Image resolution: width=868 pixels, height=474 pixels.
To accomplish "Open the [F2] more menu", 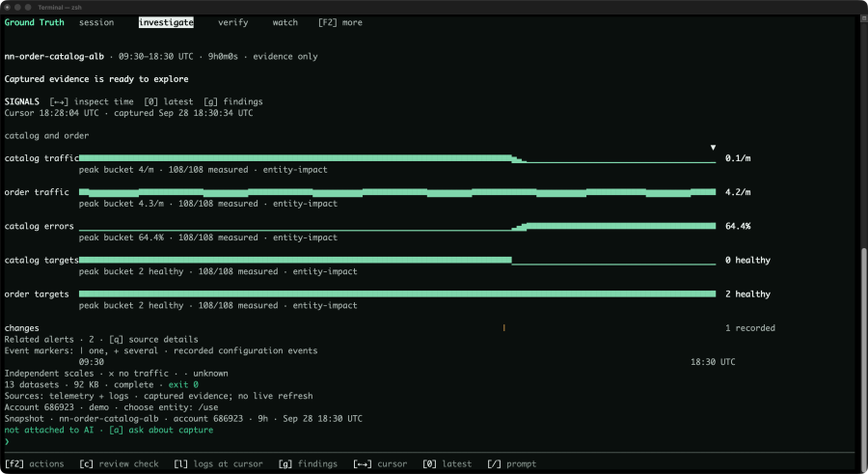I will coord(339,23).
